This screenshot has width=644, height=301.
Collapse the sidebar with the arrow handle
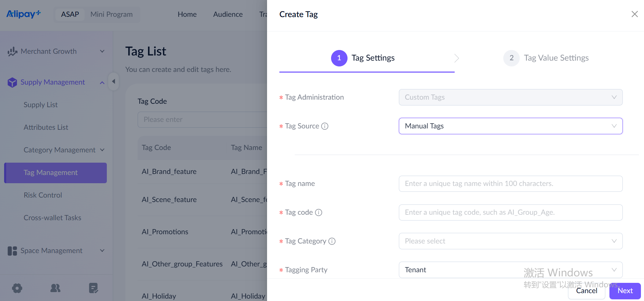tap(113, 81)
